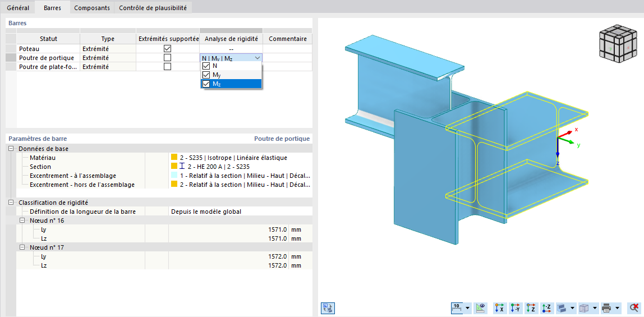Click the Extrémités supportées column header
Viewport: 644px width, 317px height.
[x=168, y=39]
